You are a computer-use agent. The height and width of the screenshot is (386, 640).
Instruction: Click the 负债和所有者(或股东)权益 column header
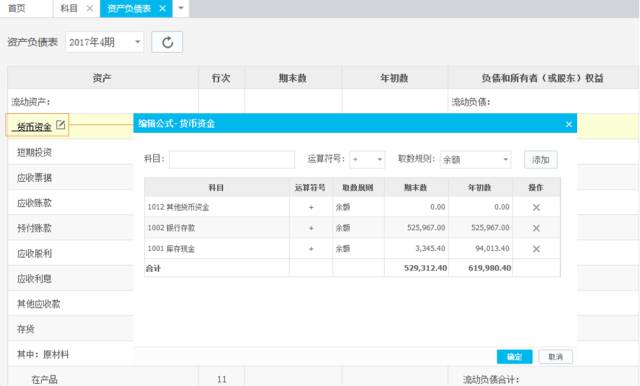tap(542, 78)
